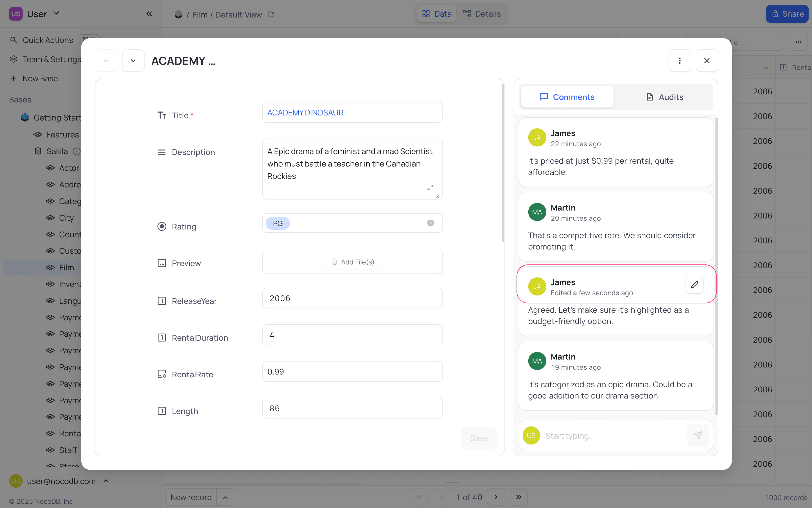The width and height of the screenshot is (812, 508).
Task: Open the New record dropdown arrow
Action: click(x=225, y=497)
